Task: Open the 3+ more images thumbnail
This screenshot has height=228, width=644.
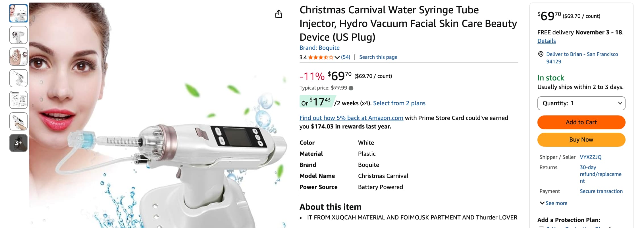Action: coord(18,143)
